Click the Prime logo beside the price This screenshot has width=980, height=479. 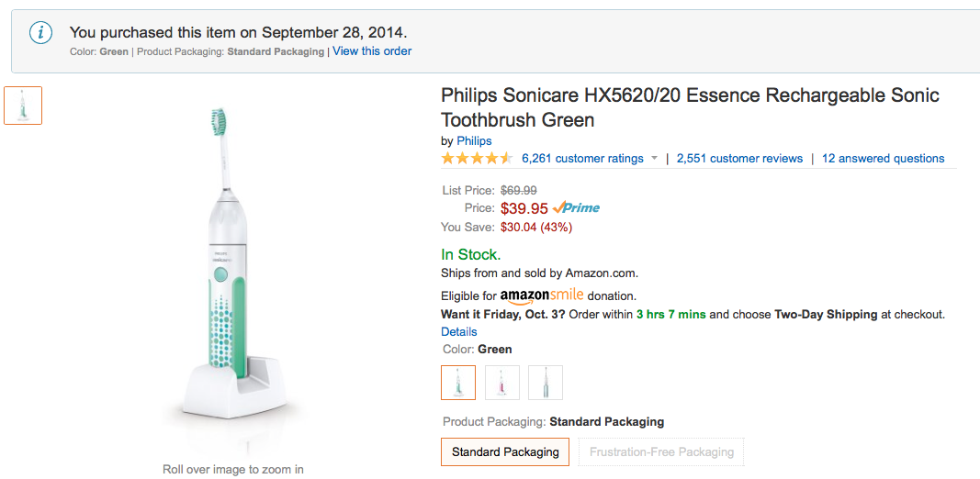tap(577, 208)
